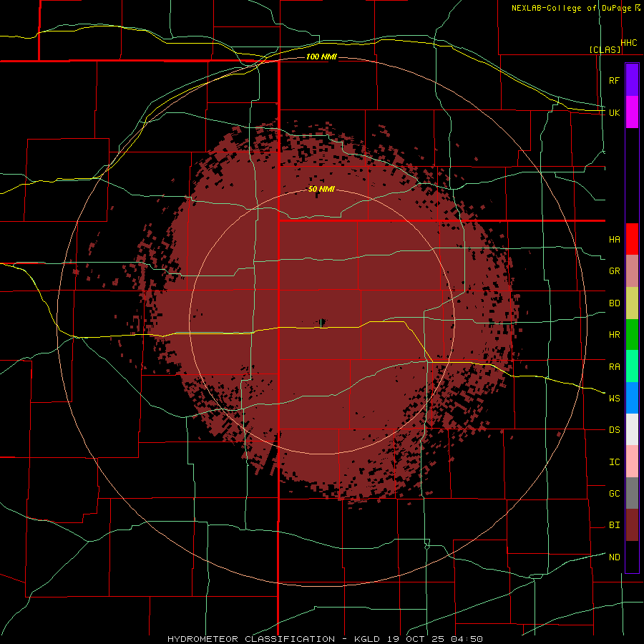Click the IC legend label
Image resolution: width=644 pixels, height=644 pixels.
[614, 462]
